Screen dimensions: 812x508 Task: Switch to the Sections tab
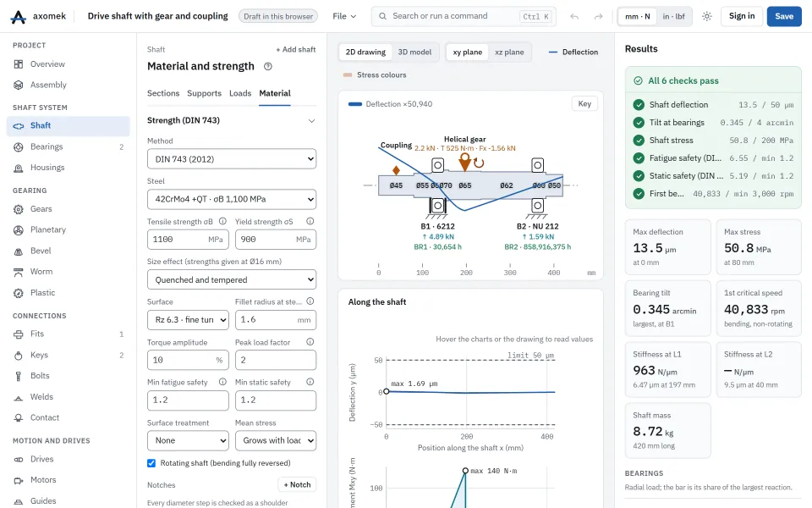(x=163, y=93)
